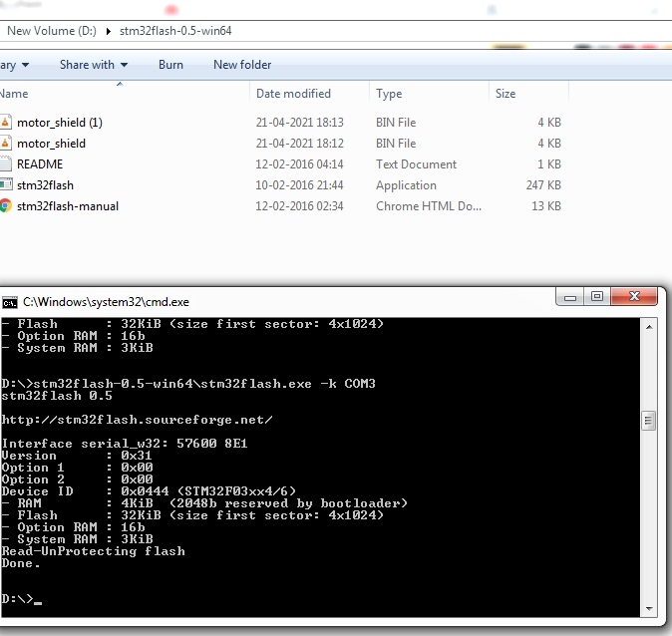Sort files by the Size column header
Screen dimensions: 672x636
point(505,94)
